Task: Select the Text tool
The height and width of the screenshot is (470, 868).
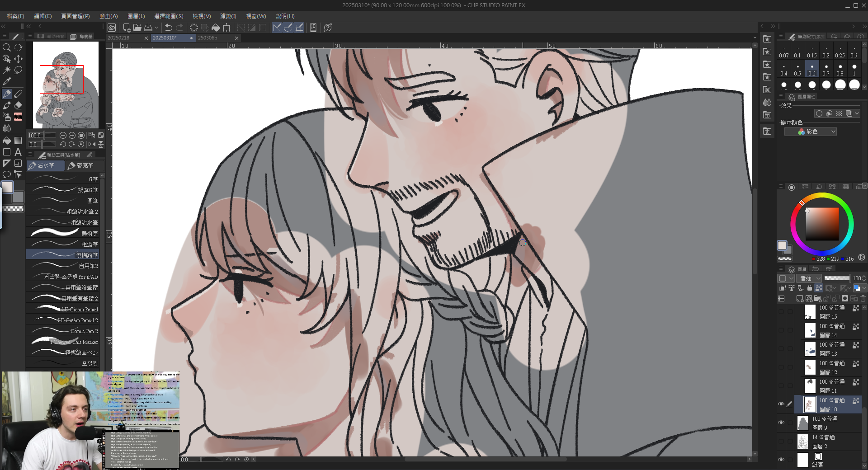Action: coord(18,152)
